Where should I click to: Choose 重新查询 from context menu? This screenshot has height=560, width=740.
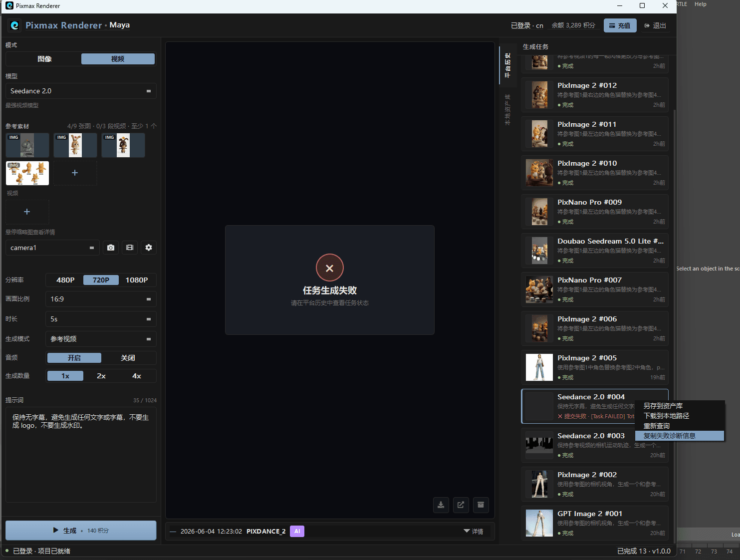coord(680,426)
